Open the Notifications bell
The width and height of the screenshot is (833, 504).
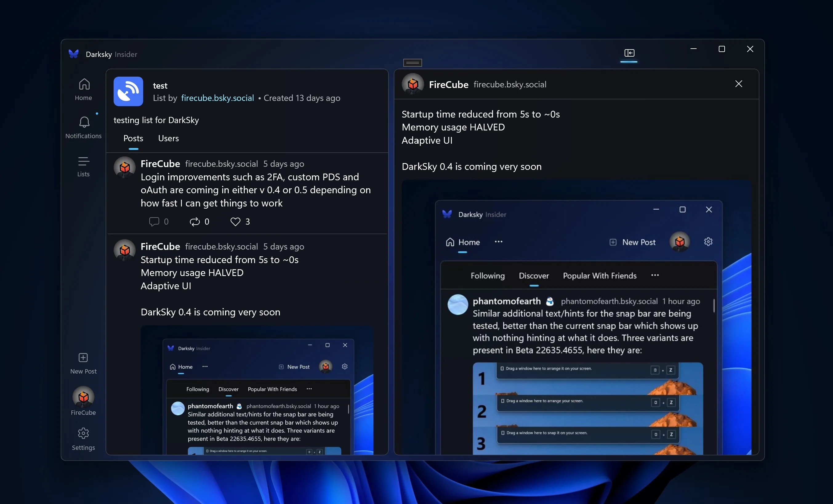coord(83,128)
